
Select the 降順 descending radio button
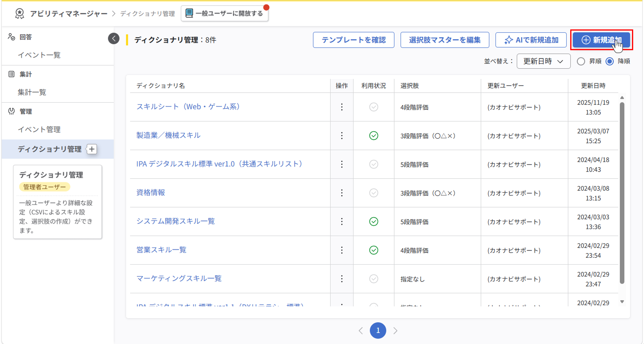coord(609,61)
